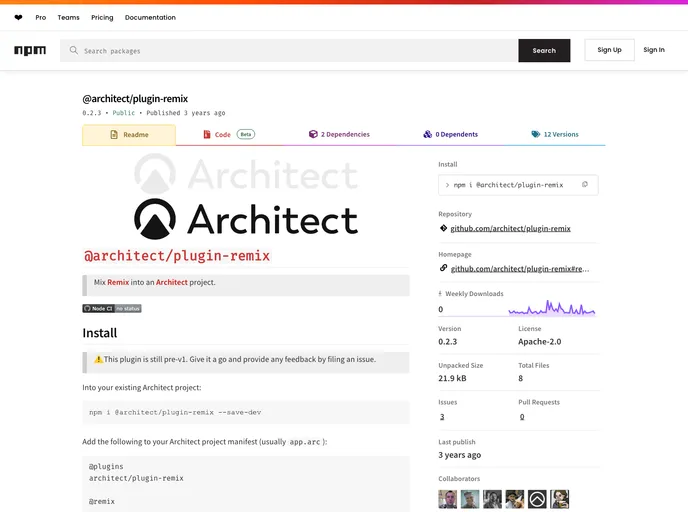
Task: Open the first collaborator avatar
Action: [449, 498]
